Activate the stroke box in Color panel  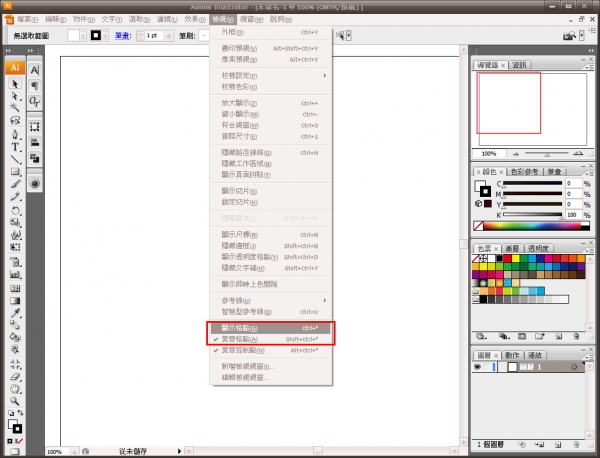point(485,191)
